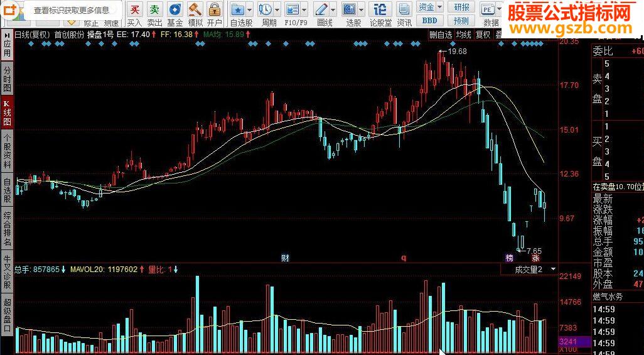The image size is (644, 355).
Task: Expand the 画线 drawing dropdown arrow
Action: [x=333, y=9]
